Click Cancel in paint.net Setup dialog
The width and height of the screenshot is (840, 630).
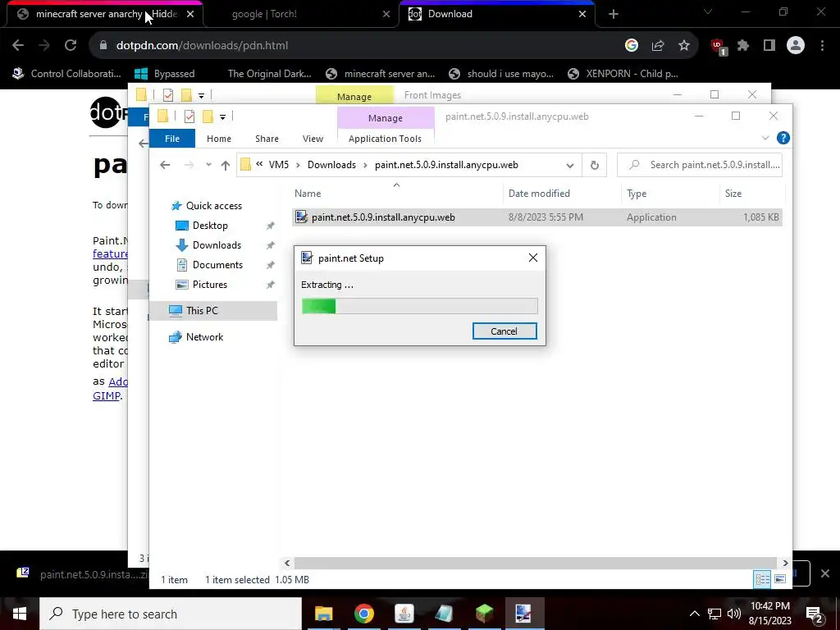tap(504, 331)
